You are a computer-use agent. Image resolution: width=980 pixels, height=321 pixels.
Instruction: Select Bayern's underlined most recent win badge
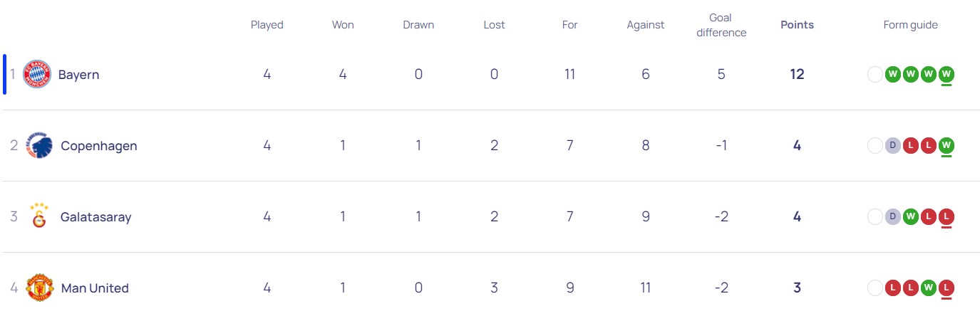pyautogui.click(x=947, y=74)
